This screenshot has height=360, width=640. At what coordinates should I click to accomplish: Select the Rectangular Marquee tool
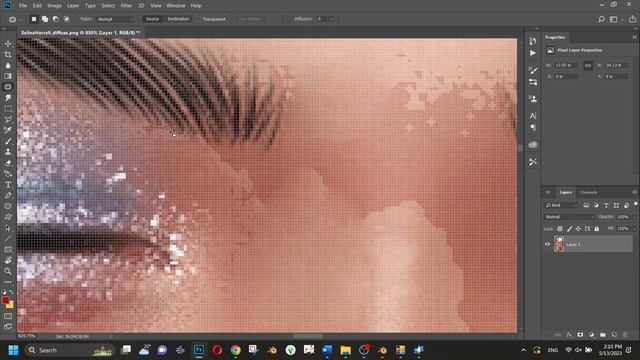pyautogui.click(x=8, y=109)
